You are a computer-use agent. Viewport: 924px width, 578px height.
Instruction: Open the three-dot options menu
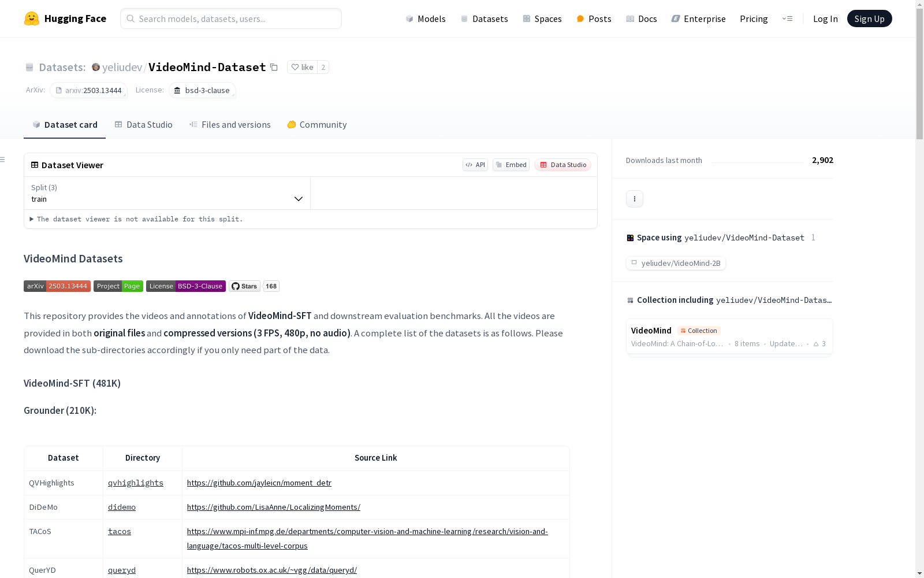635,199
